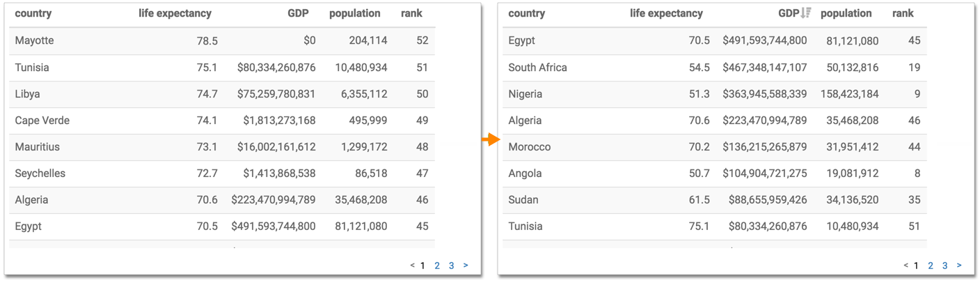Go to previous page in right table
Screen dimensions: 980x283
tap(906, 266)
